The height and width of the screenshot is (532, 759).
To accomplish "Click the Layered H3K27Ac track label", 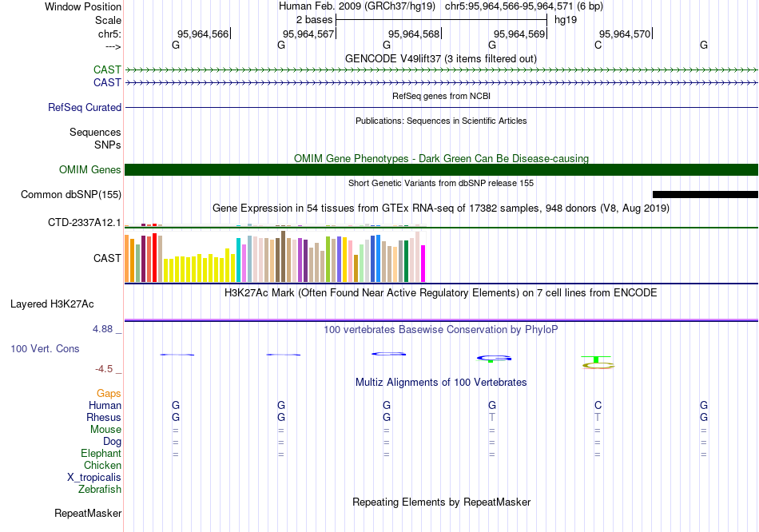I will point(52,304).
